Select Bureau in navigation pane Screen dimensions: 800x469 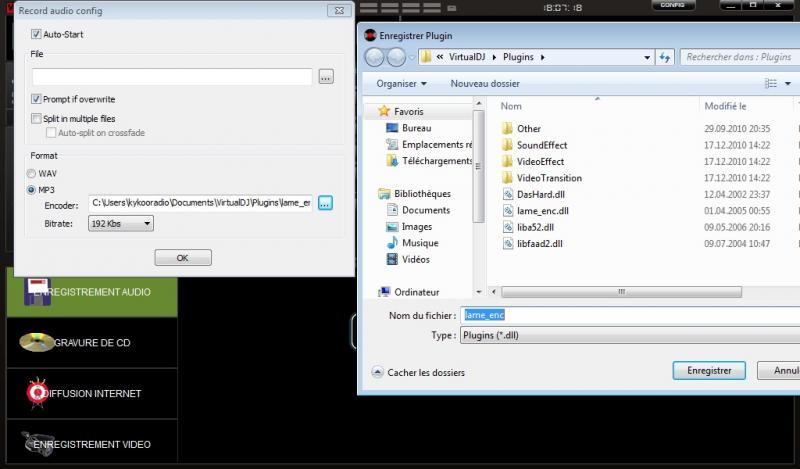[x=416, y=128]
